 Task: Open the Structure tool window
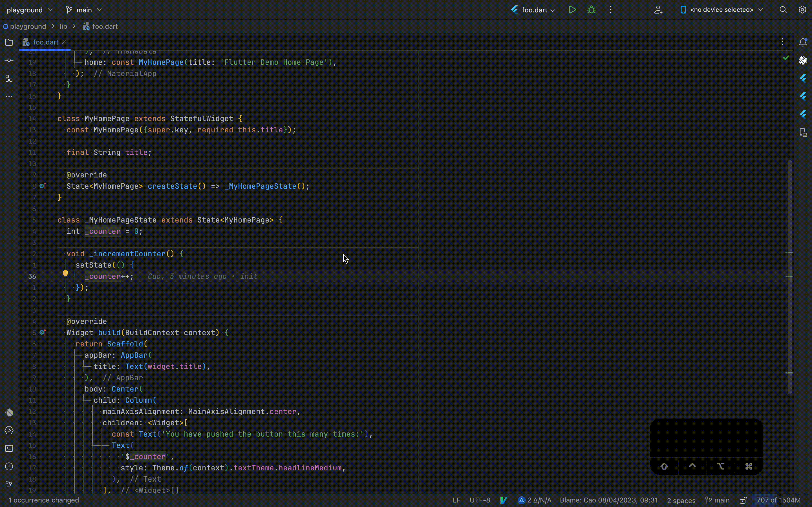9,79
